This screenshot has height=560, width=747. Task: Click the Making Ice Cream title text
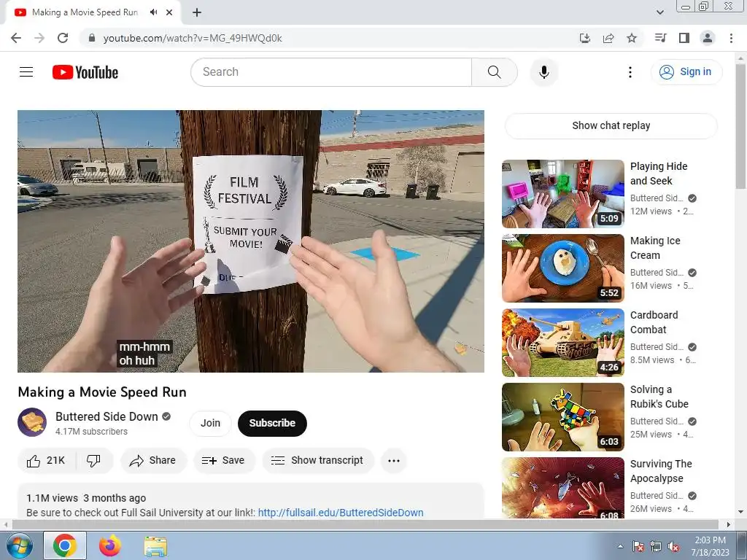(655, 248)
